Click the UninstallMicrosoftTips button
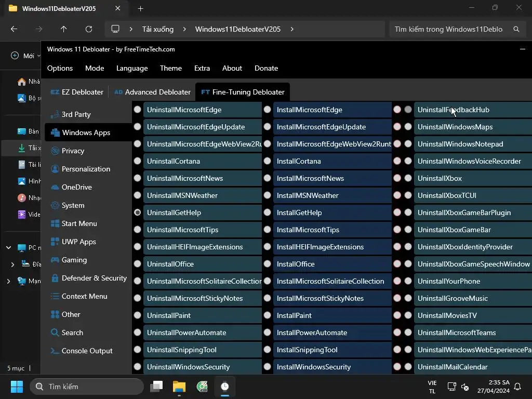 (x=202, y=230)
